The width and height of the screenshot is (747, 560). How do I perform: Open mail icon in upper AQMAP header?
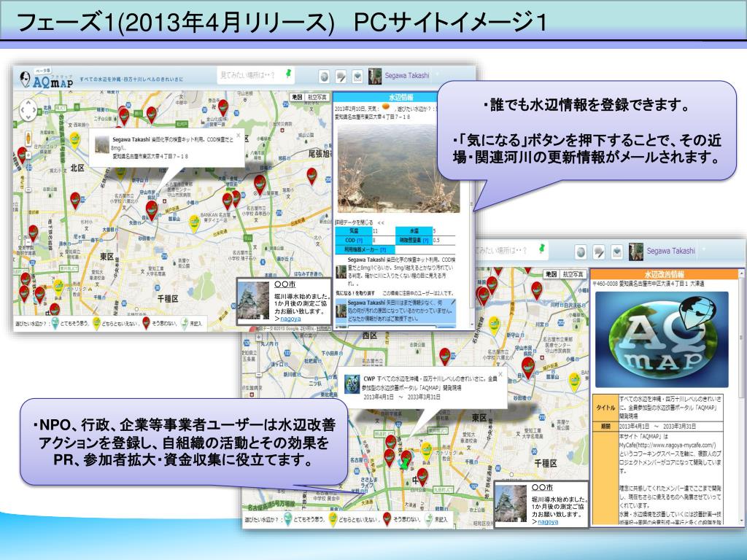(x=357, y=76)
